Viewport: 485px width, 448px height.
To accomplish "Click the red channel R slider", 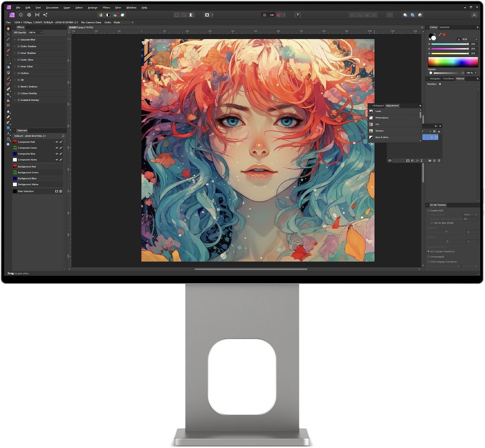I will [450, 44].
